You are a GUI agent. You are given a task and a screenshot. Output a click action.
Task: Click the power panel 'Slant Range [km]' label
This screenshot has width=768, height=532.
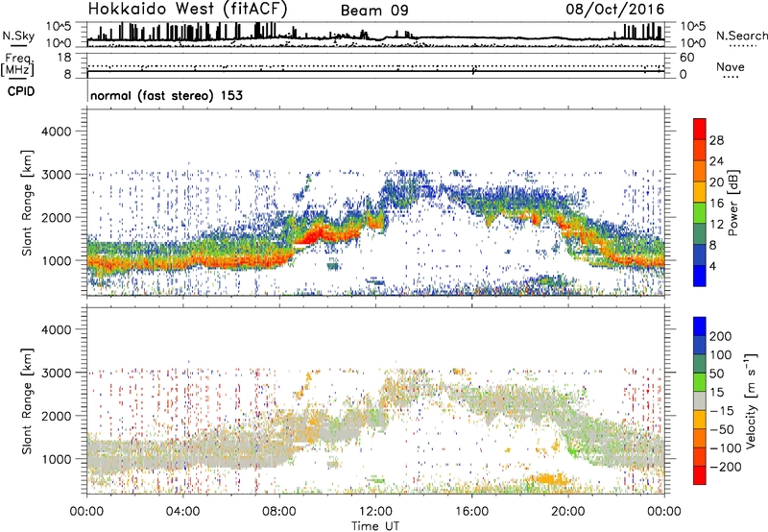point(27,203)
